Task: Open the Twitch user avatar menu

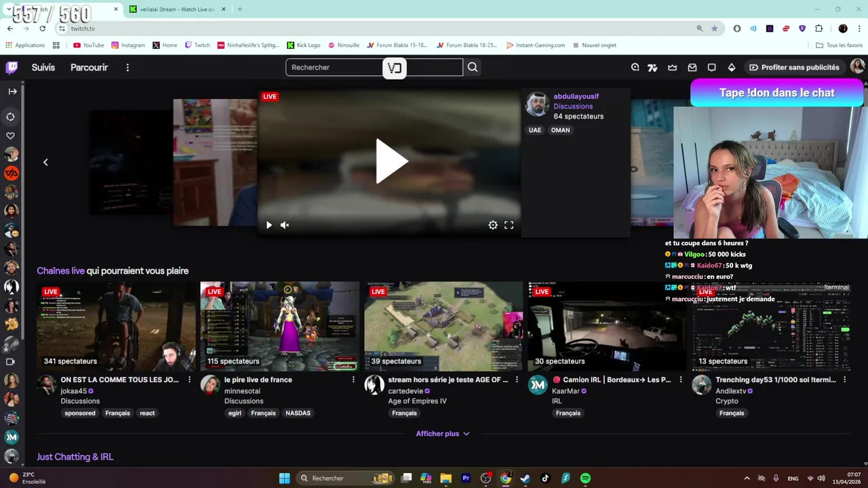Action: coord(857,66)
